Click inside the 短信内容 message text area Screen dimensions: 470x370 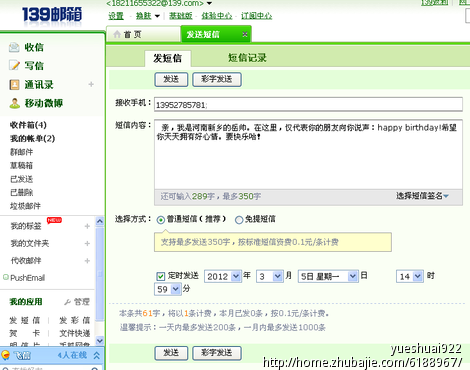click(308, 155)
